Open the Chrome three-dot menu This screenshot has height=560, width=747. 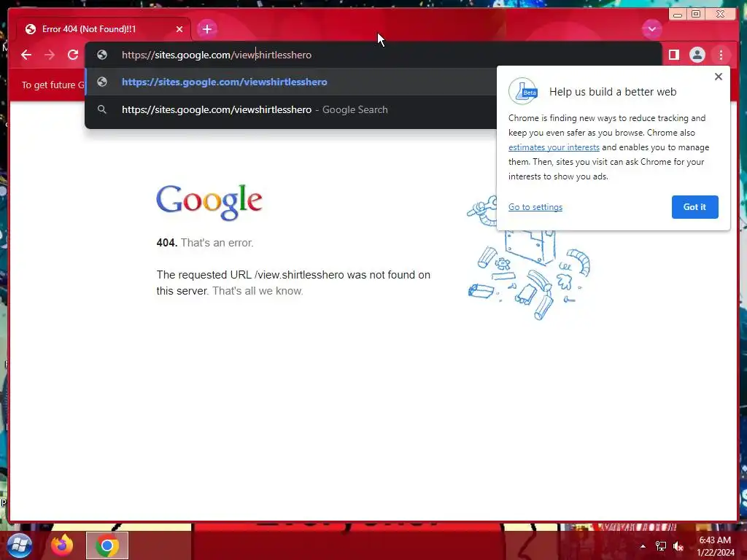pyautogui.click(x=721, y=55)
